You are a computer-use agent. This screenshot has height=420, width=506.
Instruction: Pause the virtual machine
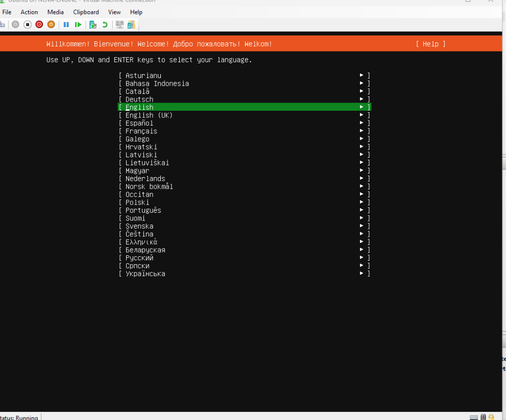[66, 24]
